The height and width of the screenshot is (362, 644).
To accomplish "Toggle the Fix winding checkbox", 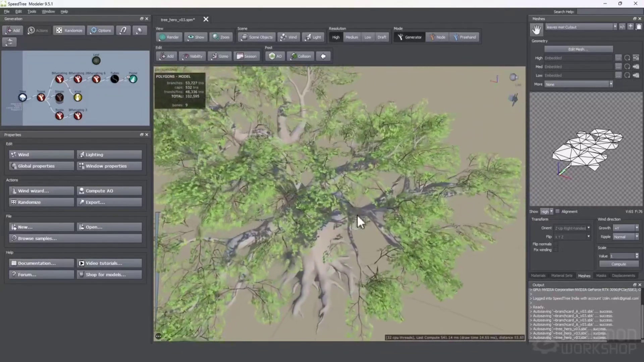I will pos(556,250).
